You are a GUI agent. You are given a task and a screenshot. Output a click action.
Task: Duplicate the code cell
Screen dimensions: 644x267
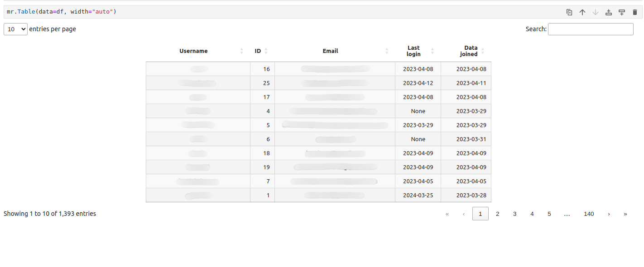point(569,12)
